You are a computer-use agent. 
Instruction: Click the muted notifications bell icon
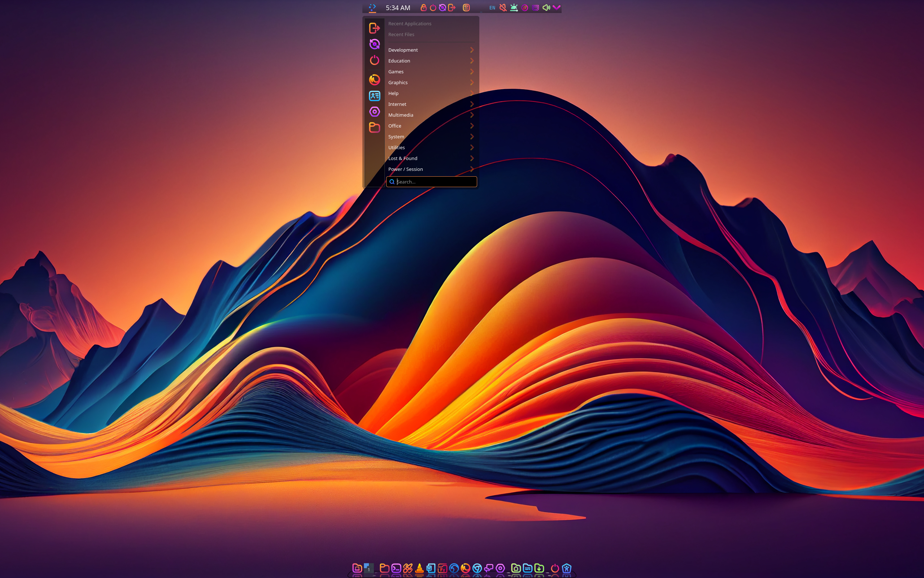[503, 7]
